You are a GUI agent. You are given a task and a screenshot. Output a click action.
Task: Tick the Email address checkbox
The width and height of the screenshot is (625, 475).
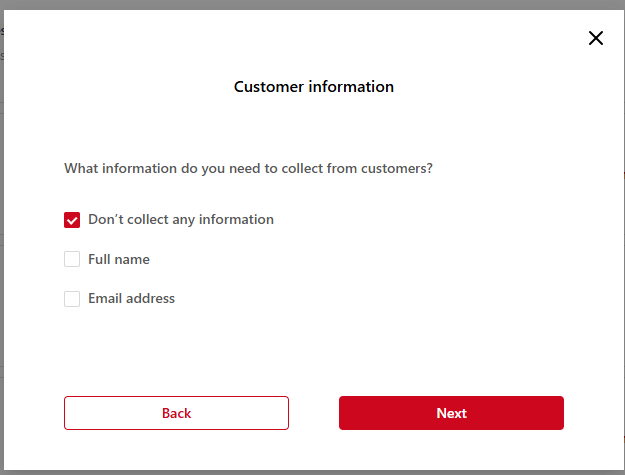[72, 299]
